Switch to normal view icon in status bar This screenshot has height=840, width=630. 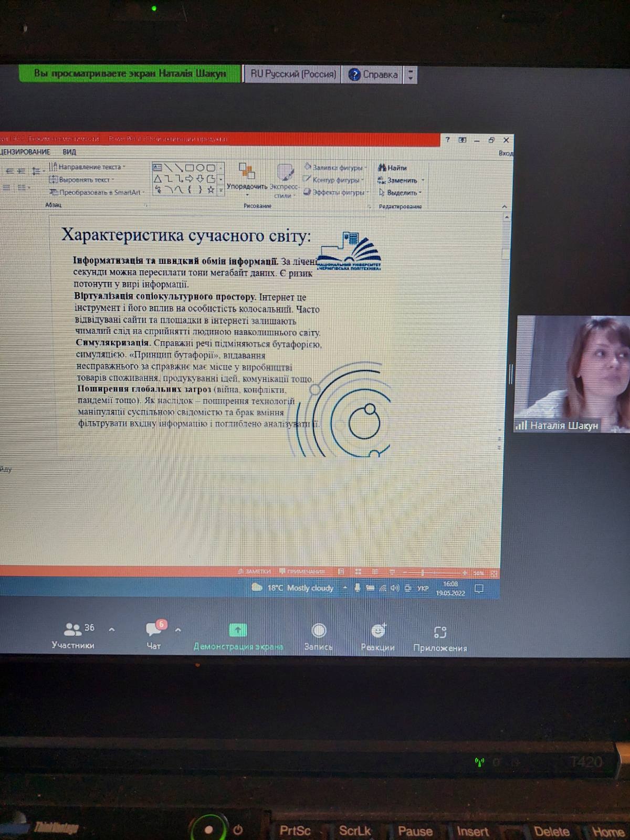(341, 572)
